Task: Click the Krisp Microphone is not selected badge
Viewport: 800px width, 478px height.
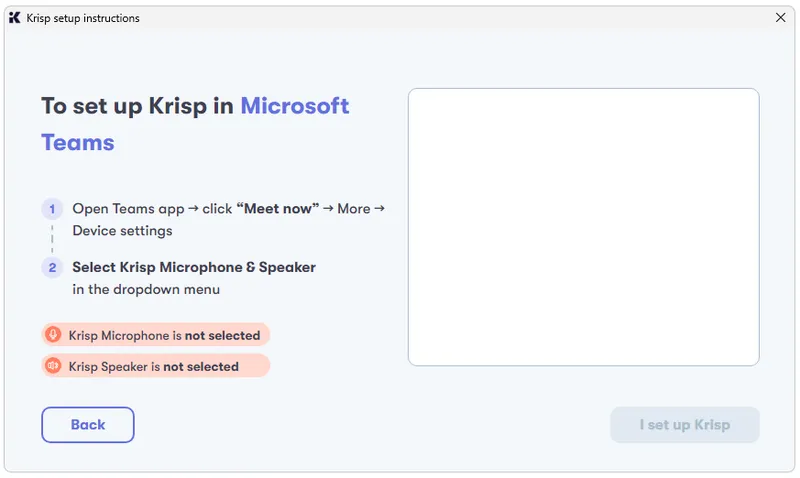Action: tap(156, 335)
